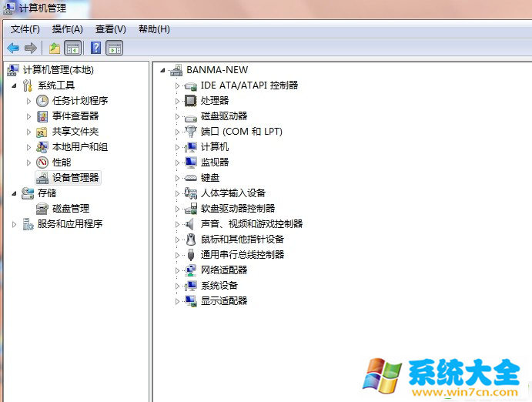Click the 计算机管理 title bar icon
This screenshot has height=402, width=532.
[x=8, y=8]
